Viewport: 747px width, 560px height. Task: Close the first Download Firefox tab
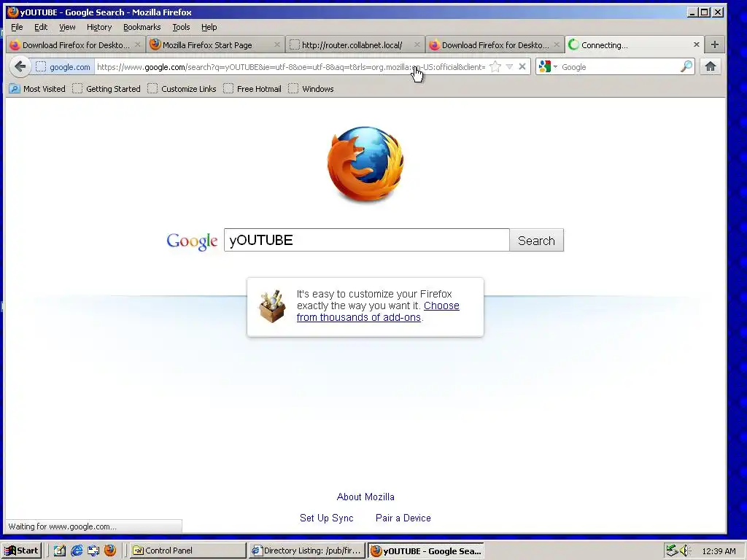[138, 44]
